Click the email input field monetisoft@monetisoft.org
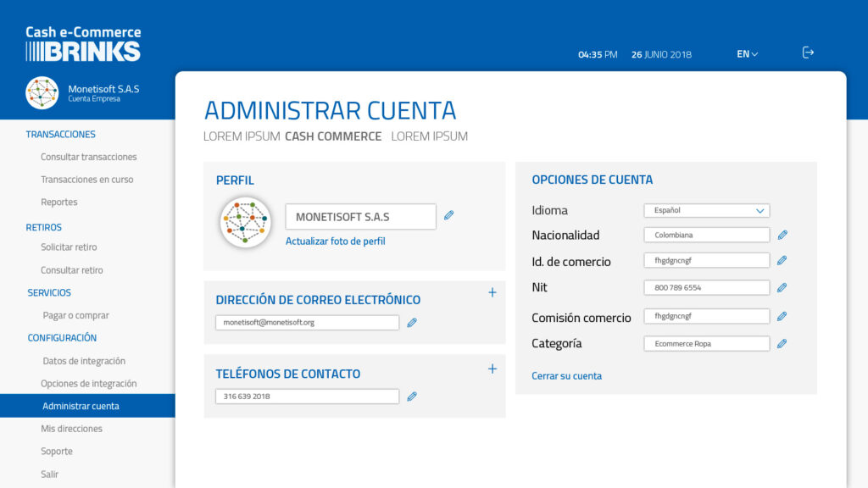Screen dimensions: 868x488 [x=307, y=323]
